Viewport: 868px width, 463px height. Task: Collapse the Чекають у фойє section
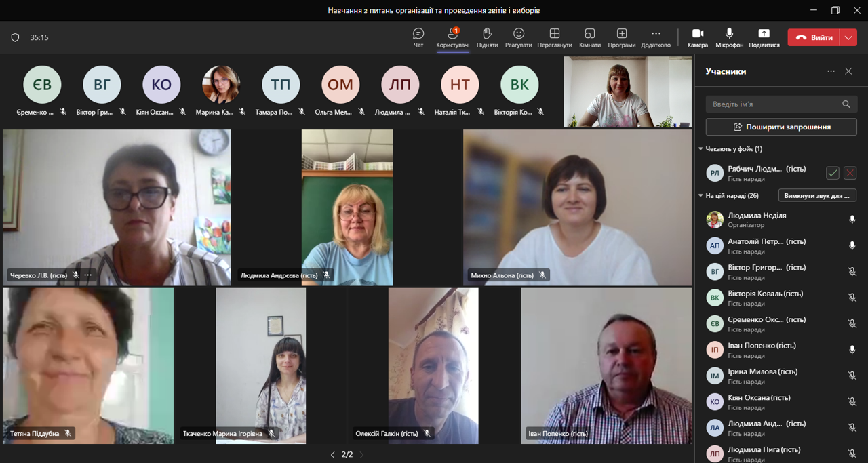tap(701, 149)
